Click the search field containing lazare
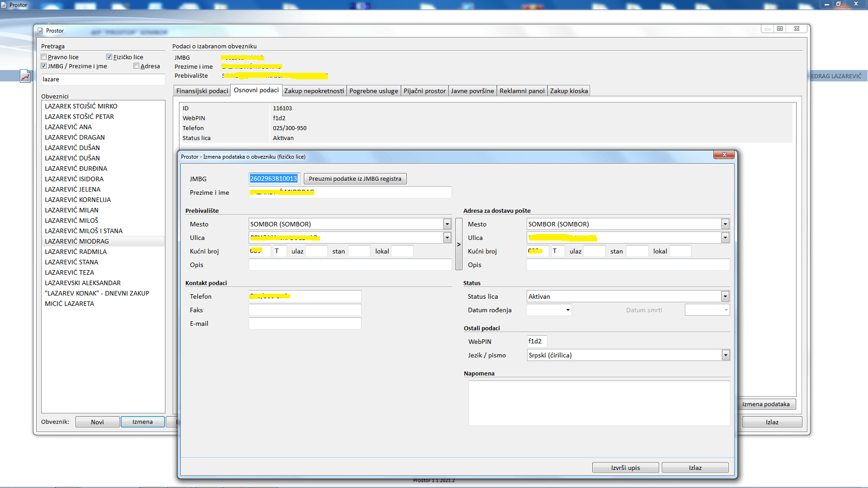This screenshot has height=488, width=868. point(103,79)
